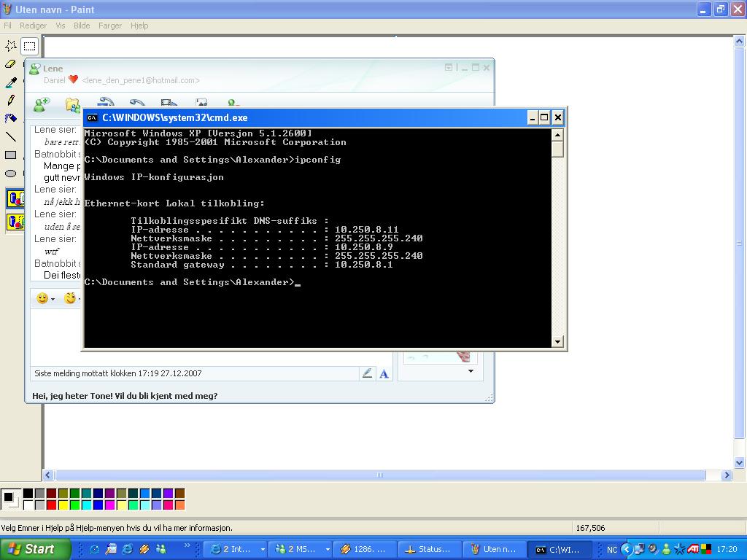Select the Pencil tool
This screenshot has height=560, width=747.
click(10, 101)
